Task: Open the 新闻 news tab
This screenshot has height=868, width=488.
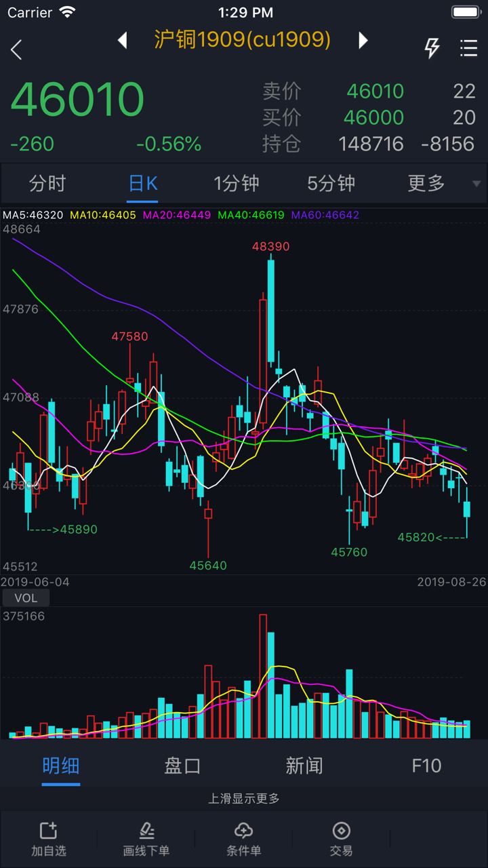Action: [x=304, y=766]
